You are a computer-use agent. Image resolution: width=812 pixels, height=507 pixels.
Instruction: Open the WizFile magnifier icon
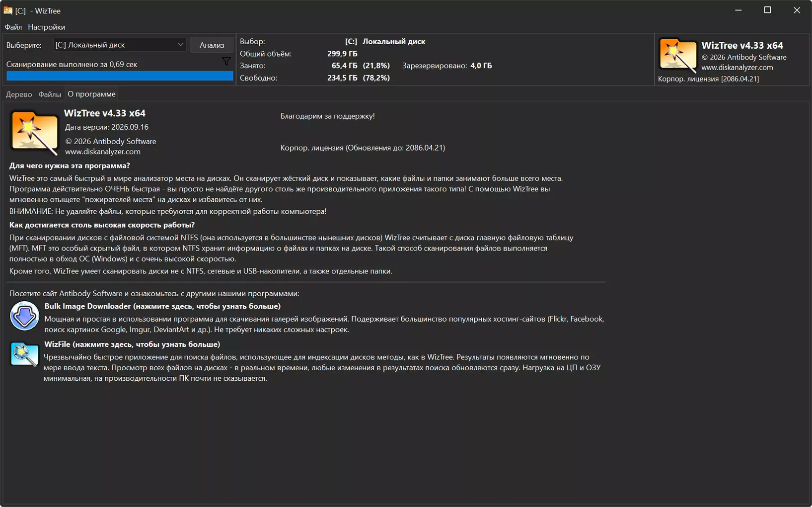pyautogui.click(x=24, y=354)
